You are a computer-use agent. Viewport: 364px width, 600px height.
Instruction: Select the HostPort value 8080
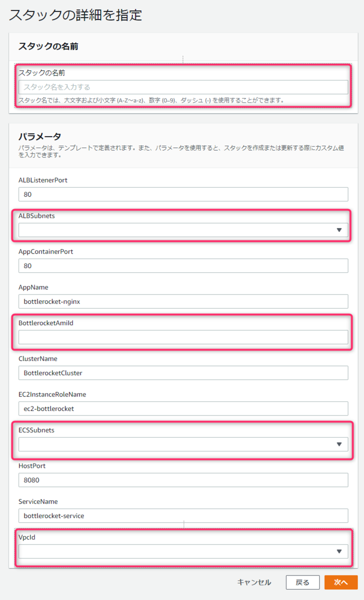pos(183,479)
